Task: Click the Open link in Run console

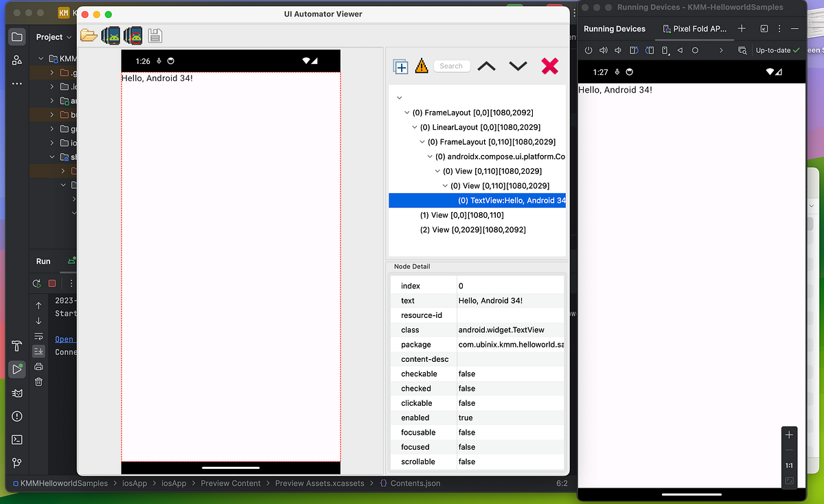Action: click(65, 339)
